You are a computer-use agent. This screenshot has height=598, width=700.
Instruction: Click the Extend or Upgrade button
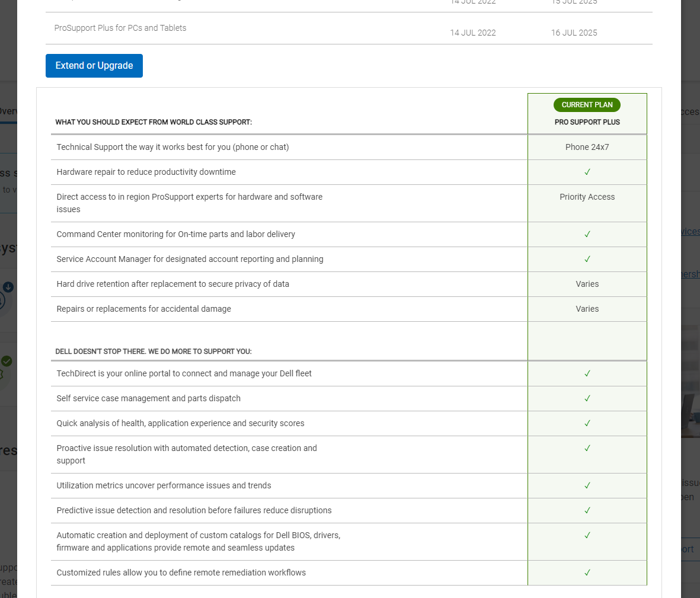[94, 66]
